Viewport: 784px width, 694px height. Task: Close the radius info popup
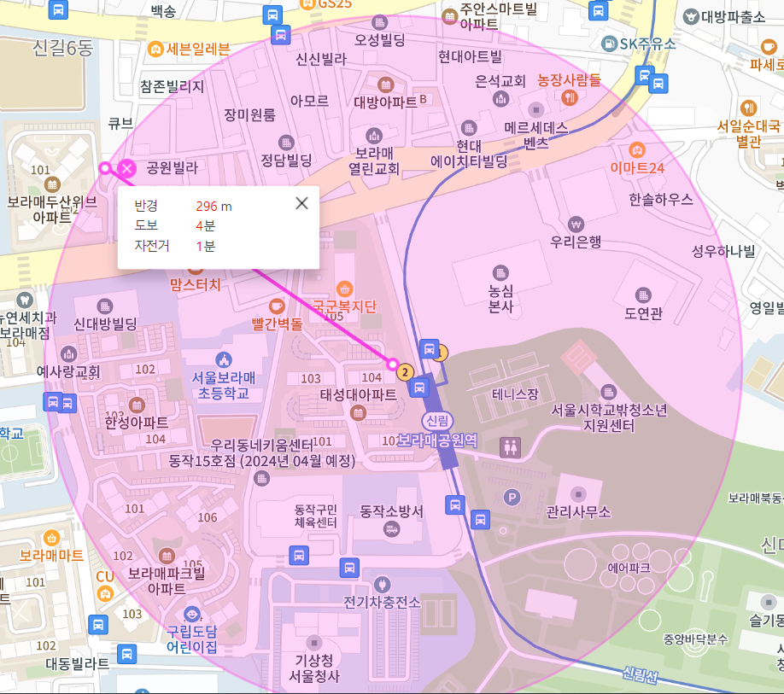pyautogui.click(x=301, y=203)
